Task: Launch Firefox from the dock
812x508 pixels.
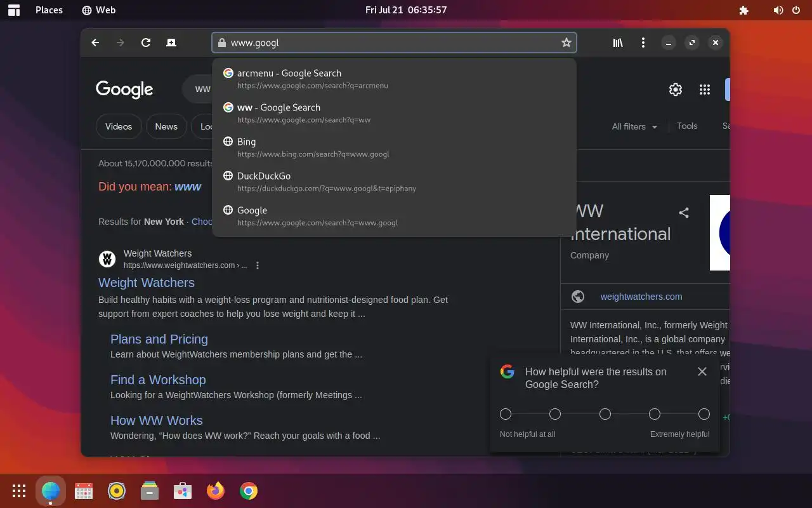Action: [216, 491]
